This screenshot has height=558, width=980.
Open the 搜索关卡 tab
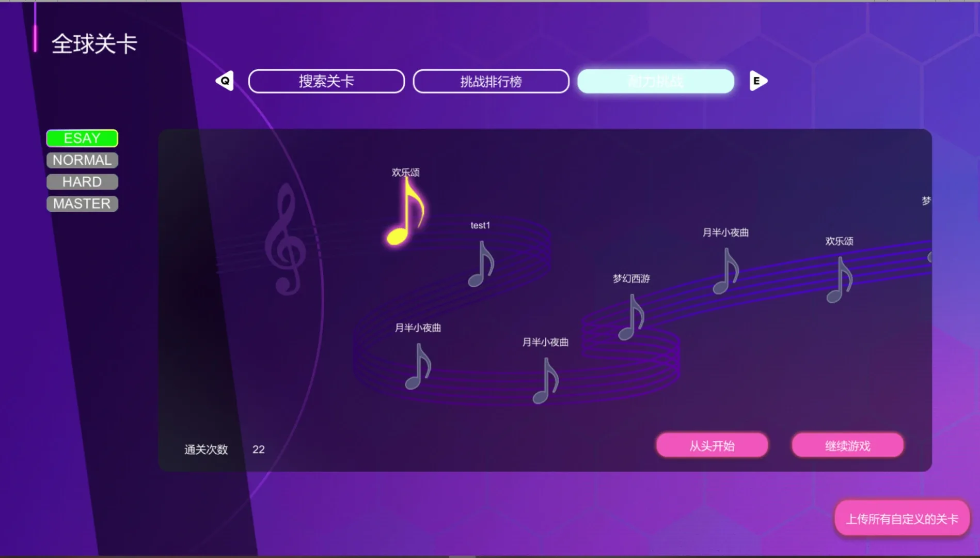point(326,81)
